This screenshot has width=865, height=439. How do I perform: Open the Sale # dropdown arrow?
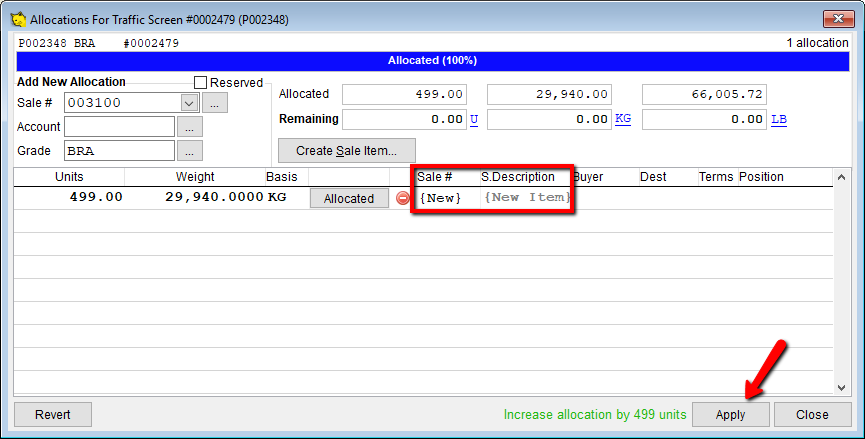click(189, 103)
